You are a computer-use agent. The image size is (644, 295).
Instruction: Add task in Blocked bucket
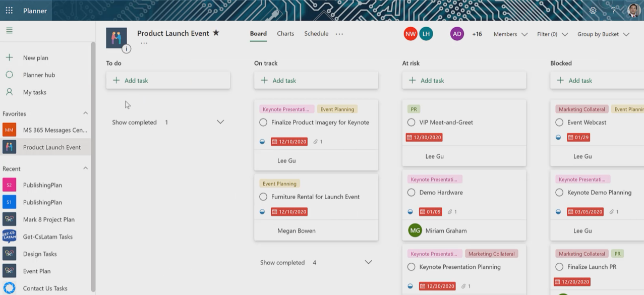(597, 80)
